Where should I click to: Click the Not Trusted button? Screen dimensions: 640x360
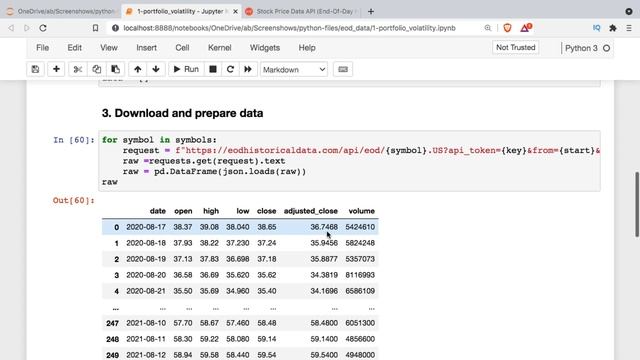click(516, 47)
